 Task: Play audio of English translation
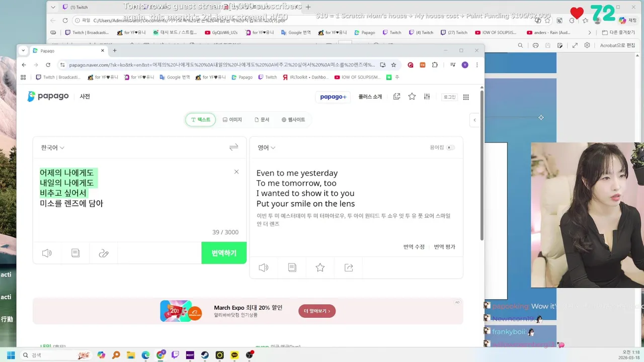tap(264, 268)
